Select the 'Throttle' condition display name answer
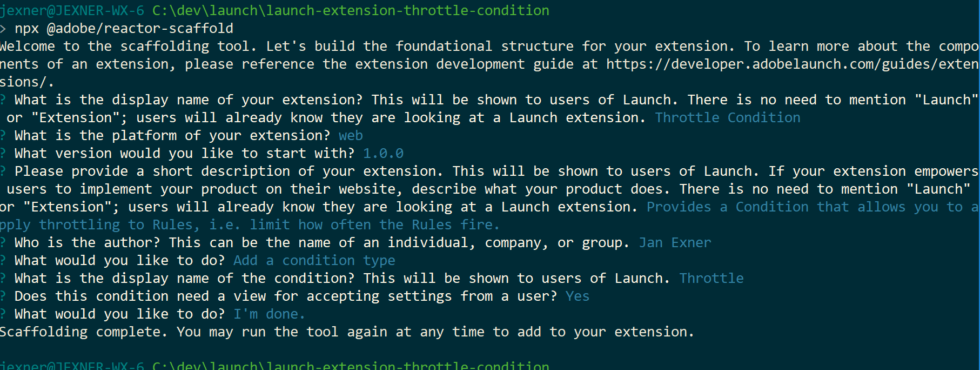 click(711, 279)
